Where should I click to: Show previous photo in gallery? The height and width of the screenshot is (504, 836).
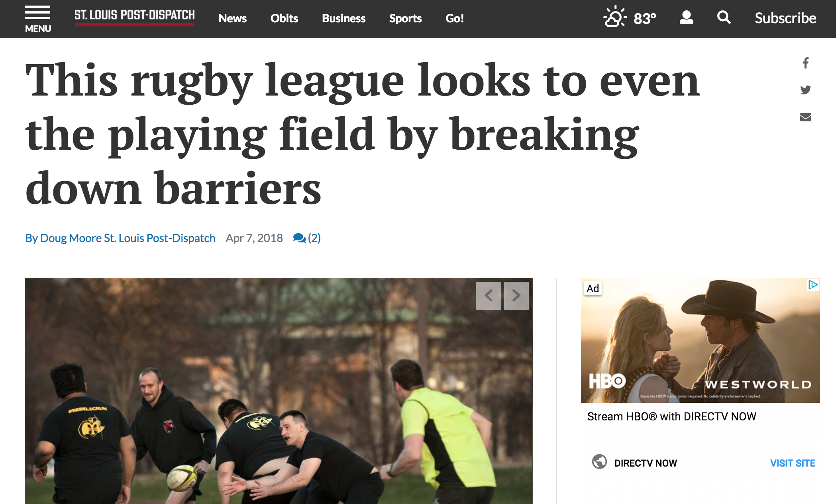[x=489, y=296]
